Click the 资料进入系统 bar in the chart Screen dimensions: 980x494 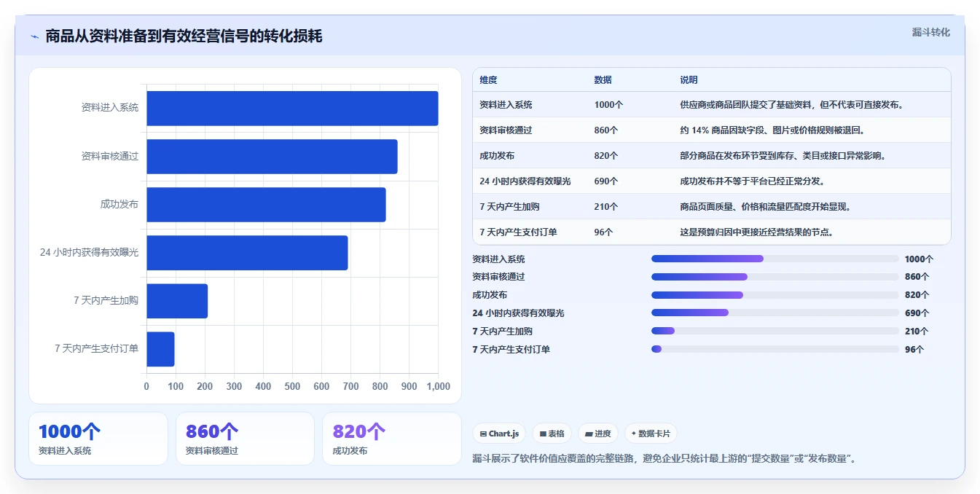point(292,108)
